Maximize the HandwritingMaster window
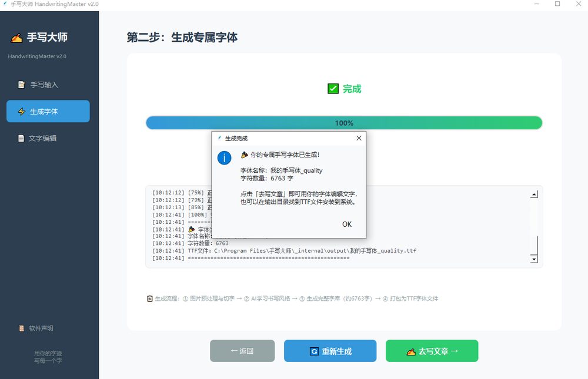Viewport: 588px width, 379px height. click(557, 4)
